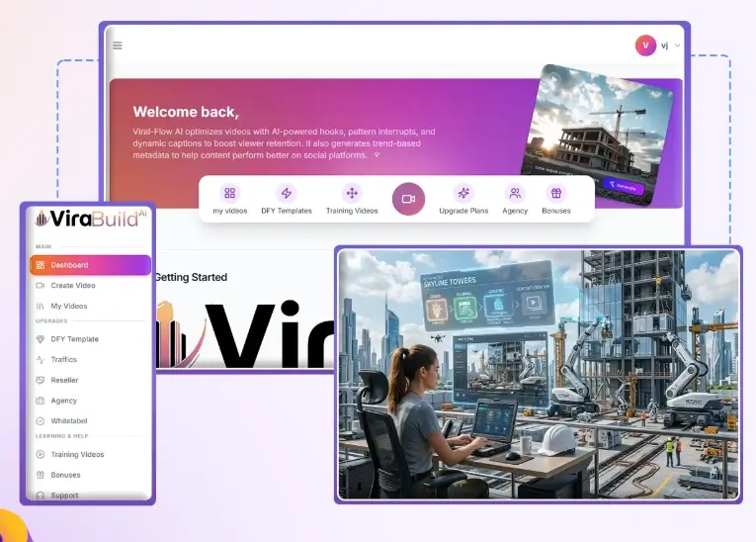This screenshot has width=756, height=542.
Task: Select Dashboard in the sidebar
Action: click(90, 265)
